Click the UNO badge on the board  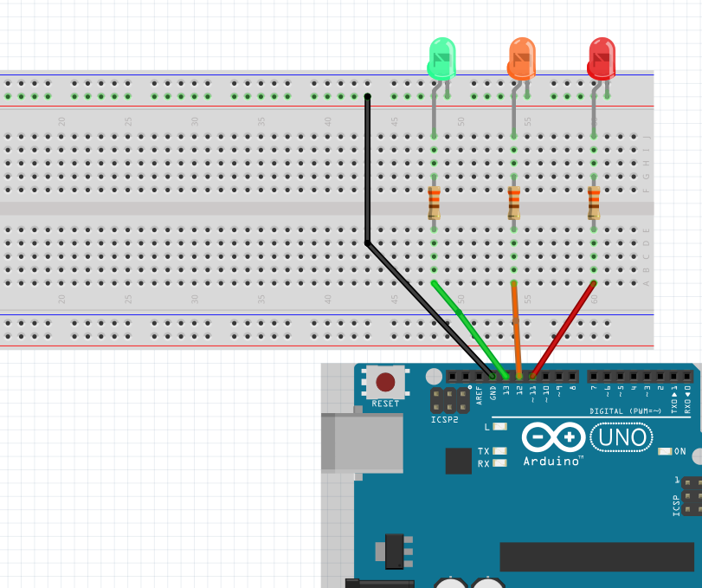click(621, 437)
